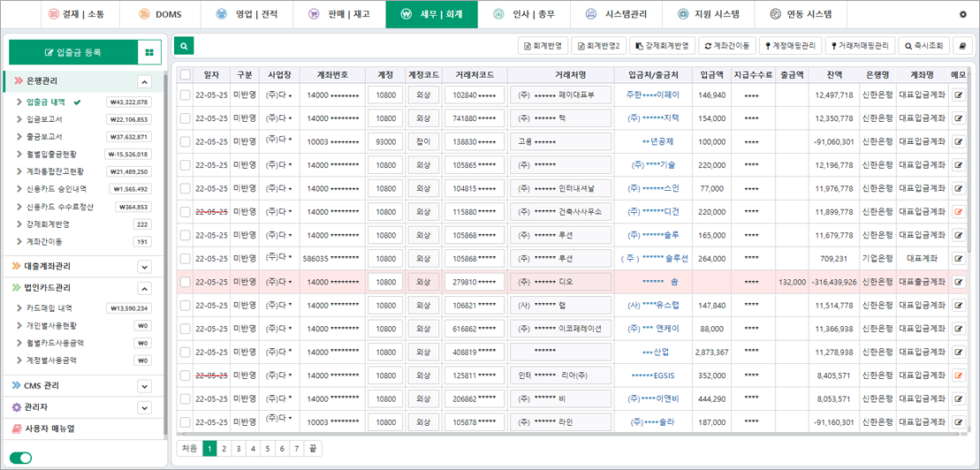
Task: Click 외상 account code in 건축사사무소 row
Action: (423, 212)
